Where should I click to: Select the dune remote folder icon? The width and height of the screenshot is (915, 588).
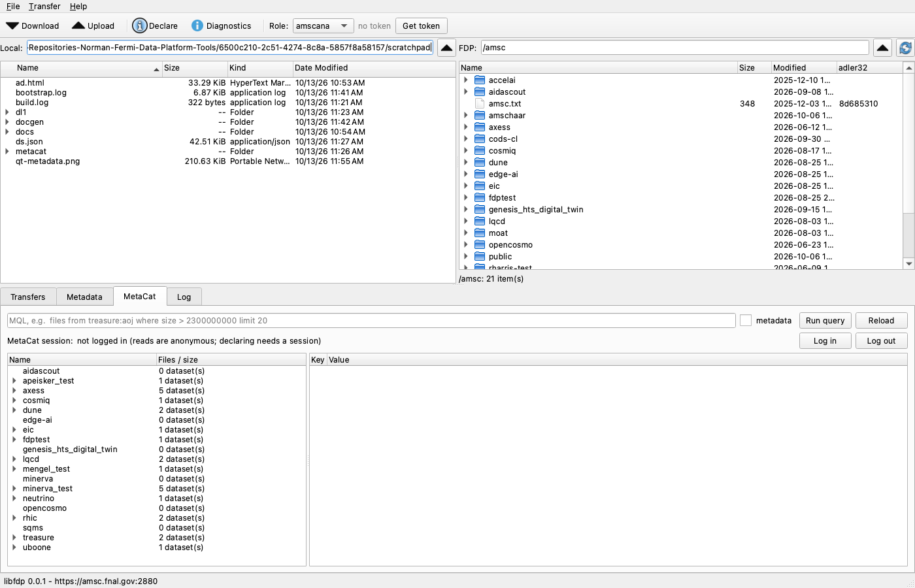click(x=480, y=163)
